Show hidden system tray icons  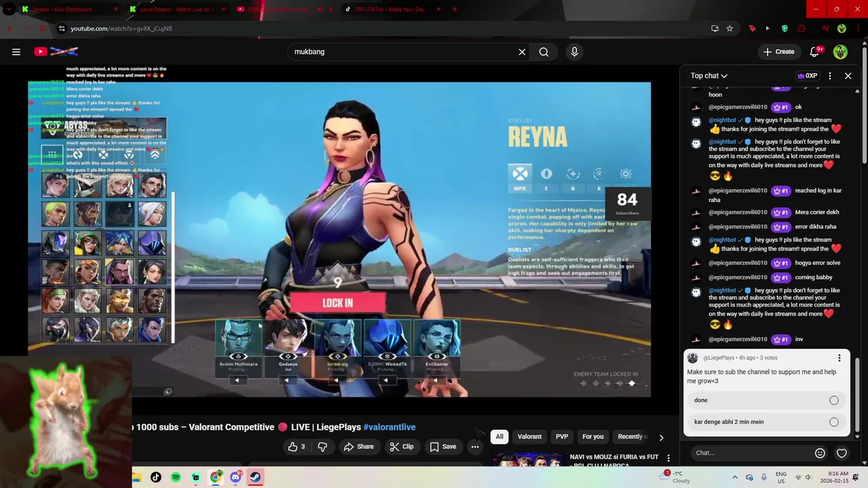pos(734,477)
